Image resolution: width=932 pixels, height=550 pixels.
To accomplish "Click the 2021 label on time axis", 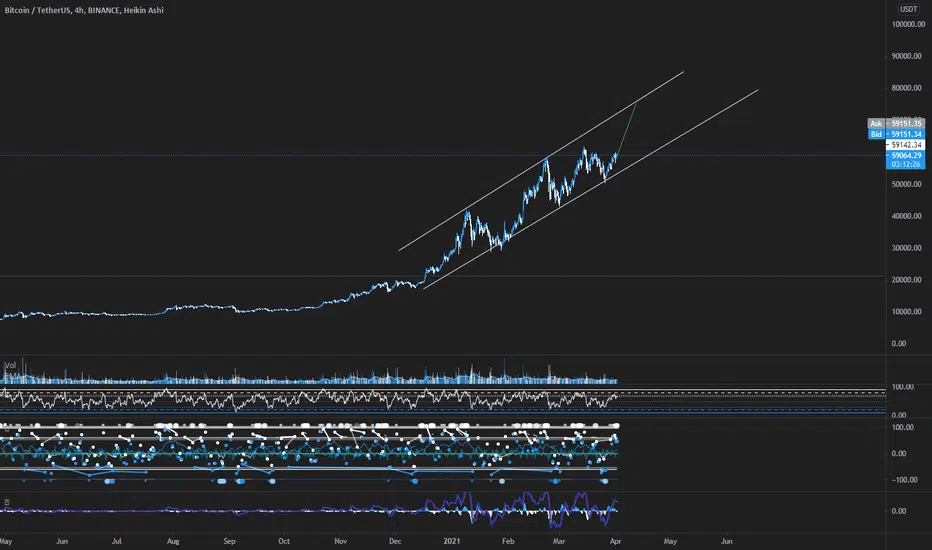I will [452, 542].
